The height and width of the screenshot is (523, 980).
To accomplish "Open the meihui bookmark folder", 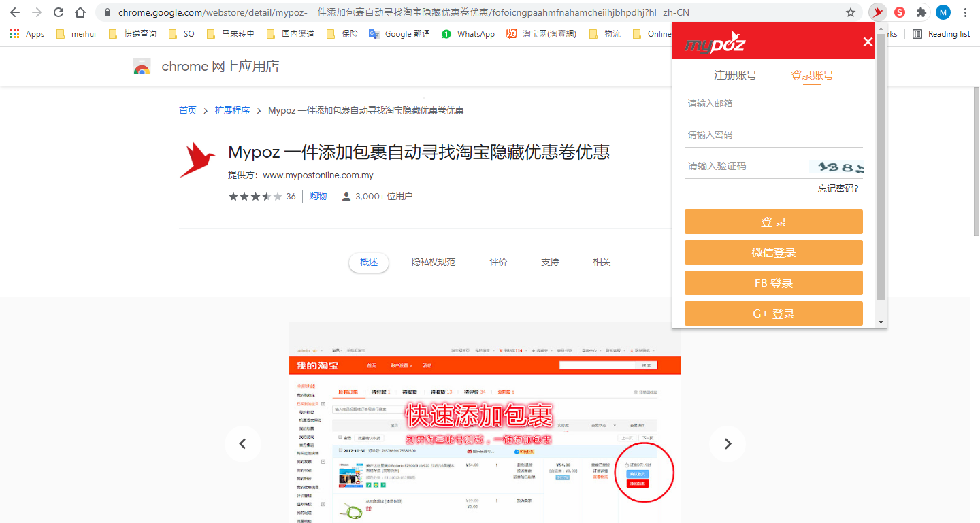I will tap(76, 34).
